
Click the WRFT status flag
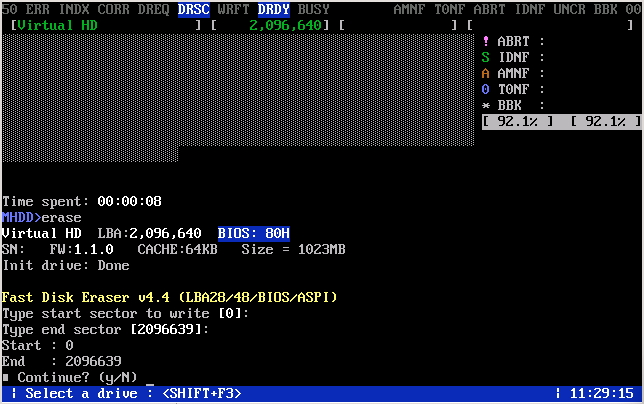coord(233,9)
